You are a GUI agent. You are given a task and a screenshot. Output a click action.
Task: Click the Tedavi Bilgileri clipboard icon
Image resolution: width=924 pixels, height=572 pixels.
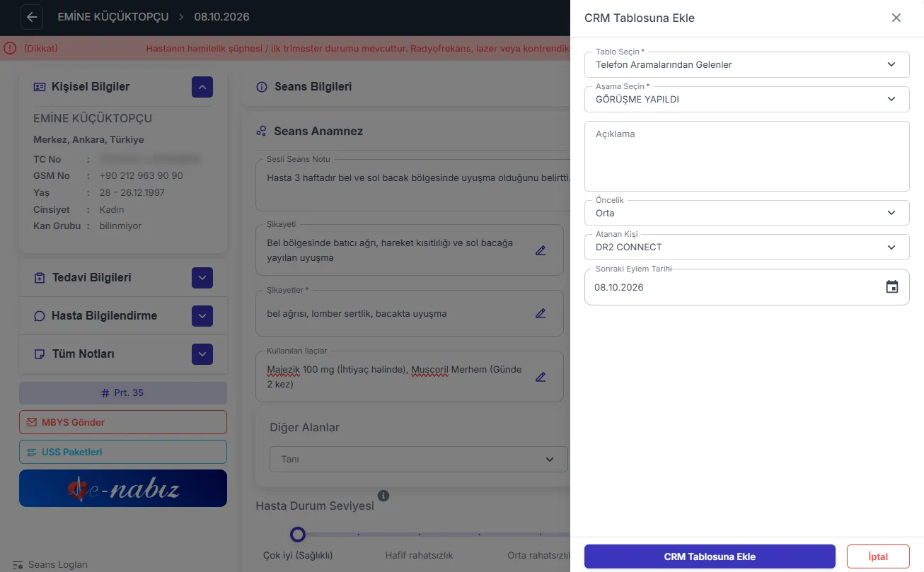click(x=40, y=278)
